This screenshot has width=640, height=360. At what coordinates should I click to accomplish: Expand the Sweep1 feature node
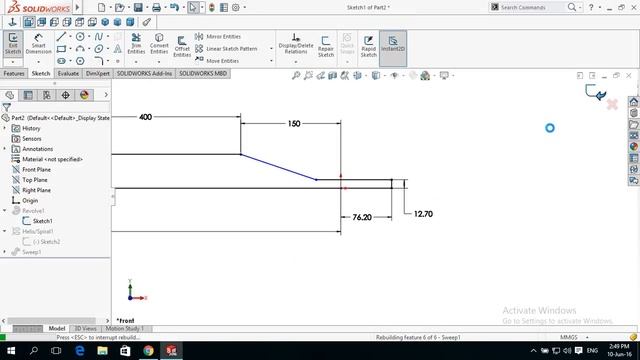click(5, 252)
